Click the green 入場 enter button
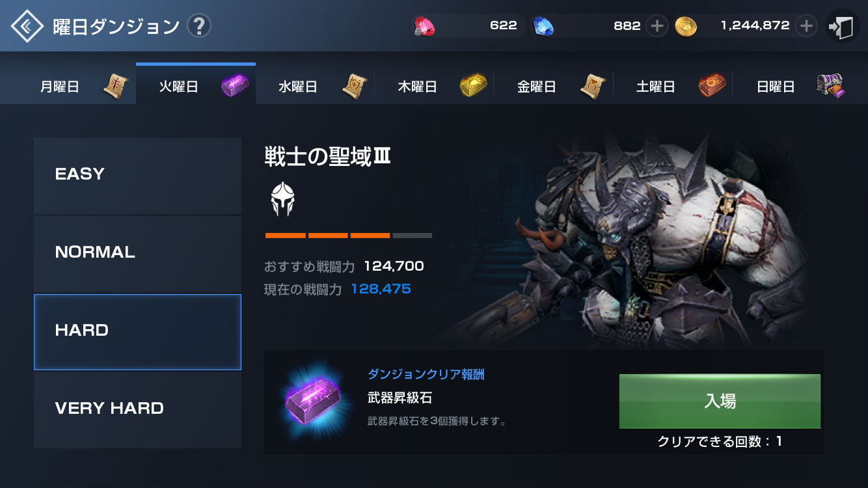The image size is (868, 488). coord(720,401)
